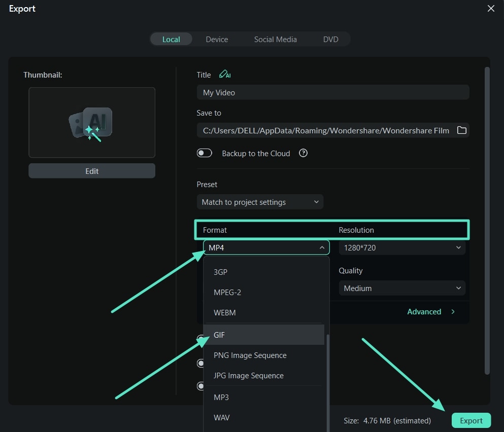Screen dimensions: 504x432
Task: Select the DVD export tab
Action: point(330,39)
